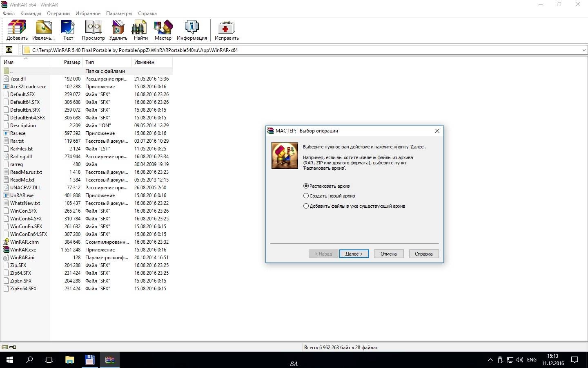Click the Справка button in the wizard
The width and height of the screenshot is (588, 368).
pyautogui.click(x=424, y=254)
